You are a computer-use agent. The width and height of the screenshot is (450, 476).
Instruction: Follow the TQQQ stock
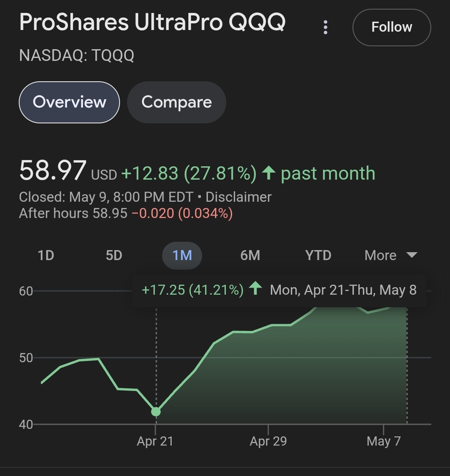click(x=391, y=28)
